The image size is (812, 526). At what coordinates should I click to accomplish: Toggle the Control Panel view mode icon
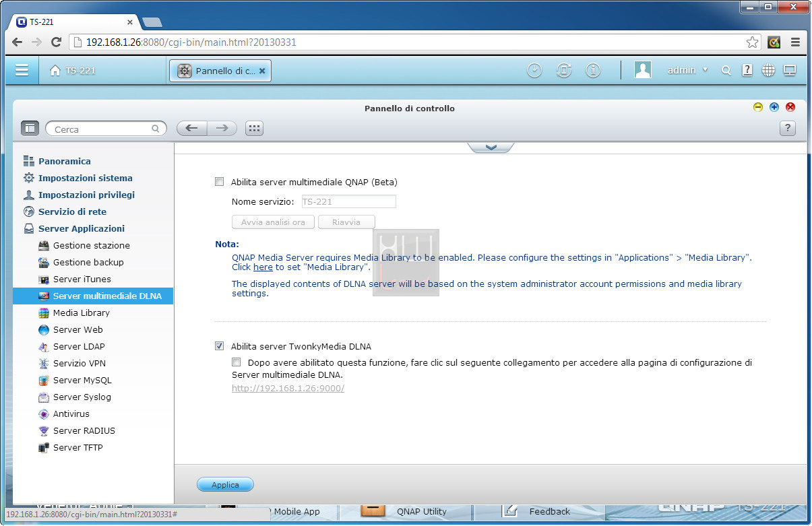[x=30, y=128]
